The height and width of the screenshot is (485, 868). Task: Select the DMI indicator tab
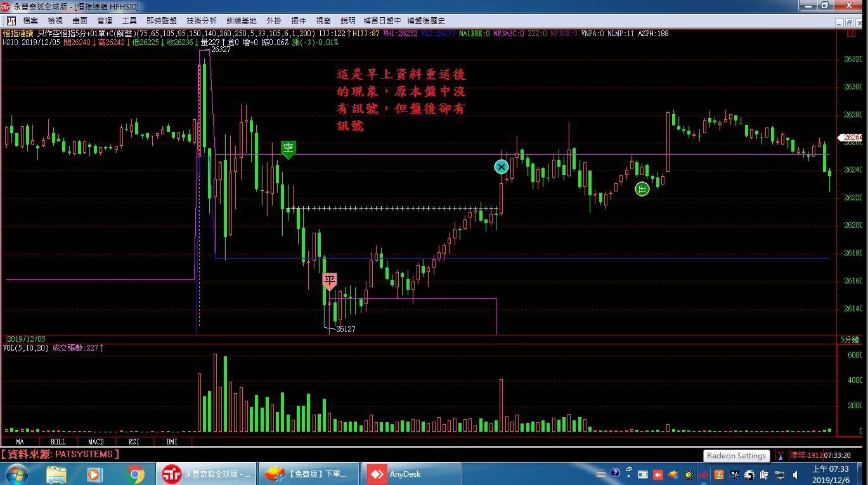172,441
